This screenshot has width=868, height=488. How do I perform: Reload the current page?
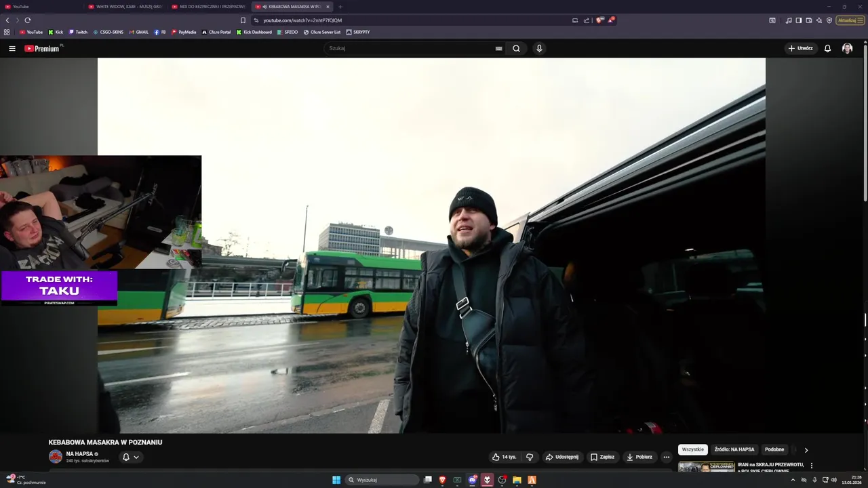pos(28,20)
